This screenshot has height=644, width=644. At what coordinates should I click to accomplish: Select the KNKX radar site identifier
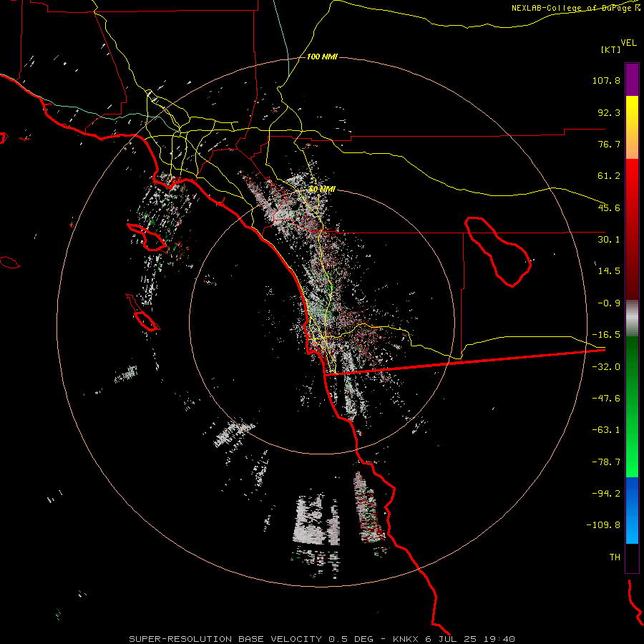[x=406, y=639]
